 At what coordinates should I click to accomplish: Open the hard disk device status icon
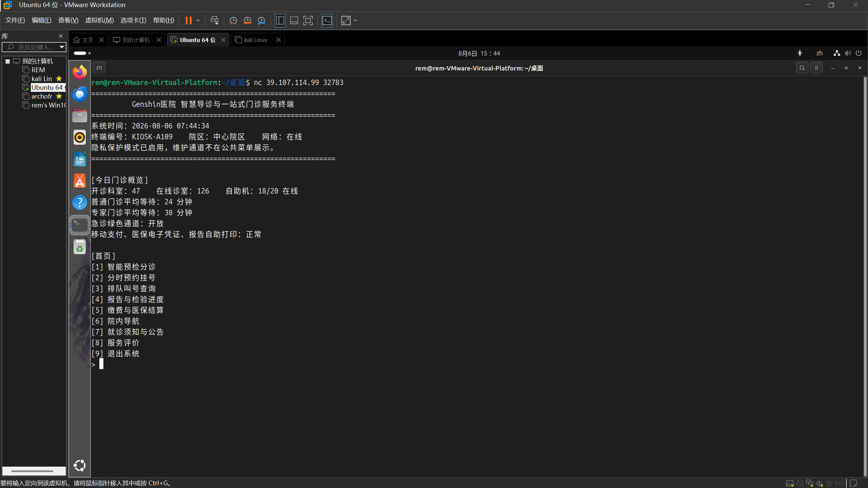click(790, 483)
